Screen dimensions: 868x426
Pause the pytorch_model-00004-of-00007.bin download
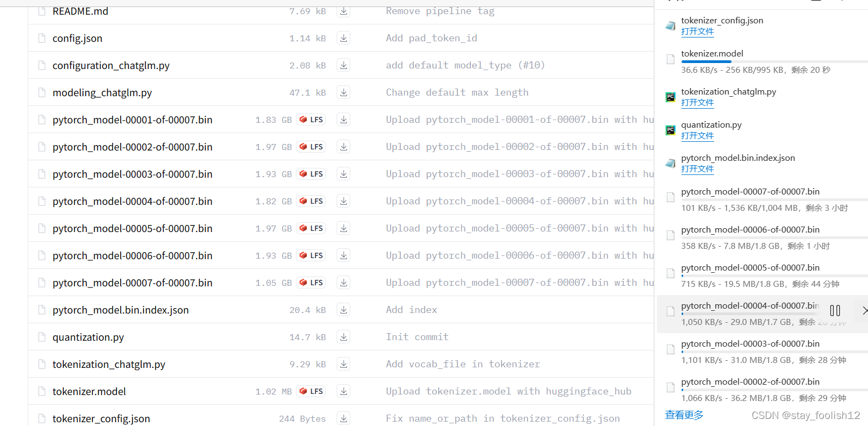[835, 311]
